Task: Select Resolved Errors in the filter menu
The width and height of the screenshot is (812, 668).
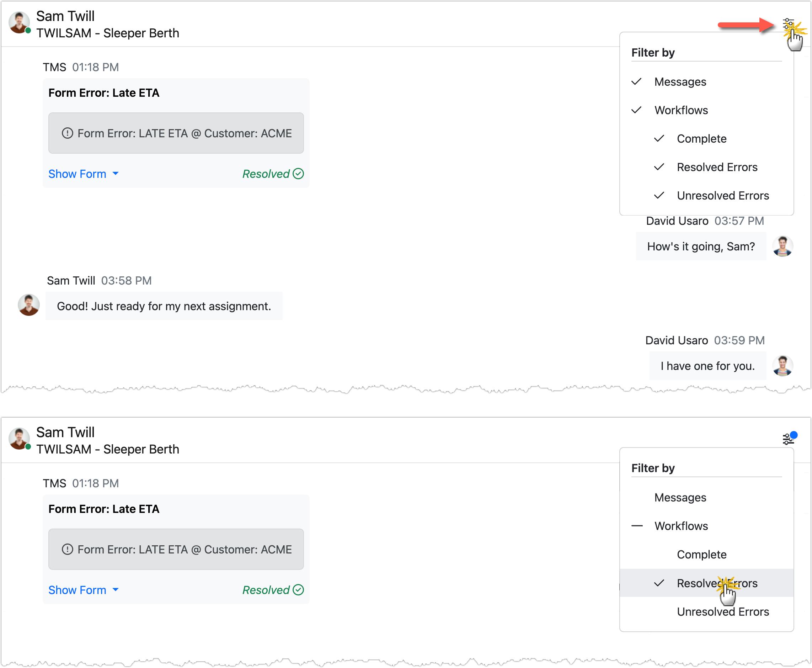Action: pos(717,583)
